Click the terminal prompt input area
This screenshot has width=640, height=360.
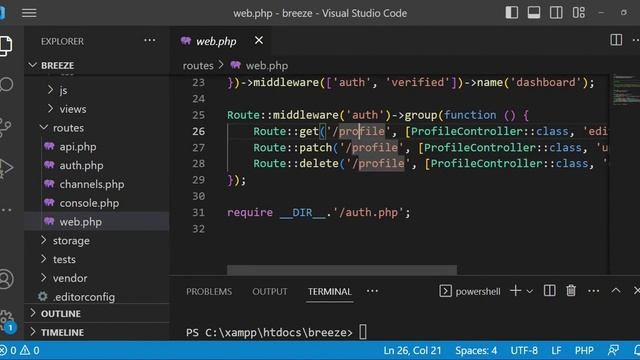click(x=363, y=332)
